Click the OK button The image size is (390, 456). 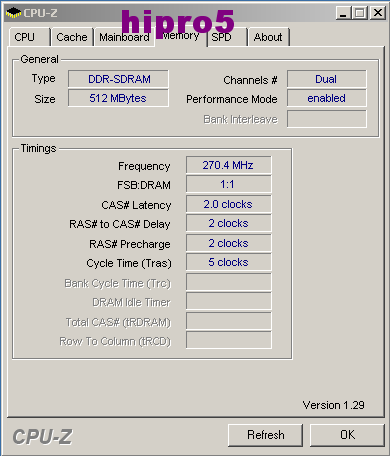tap(347, 435)
